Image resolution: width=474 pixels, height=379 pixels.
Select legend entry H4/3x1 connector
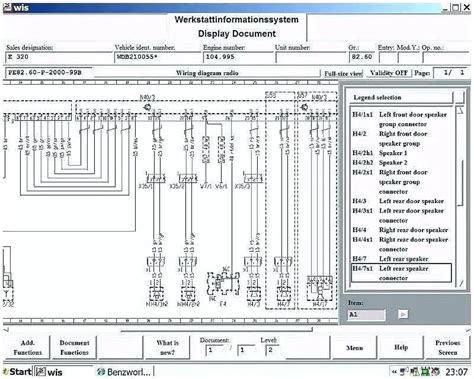point(398,215)
